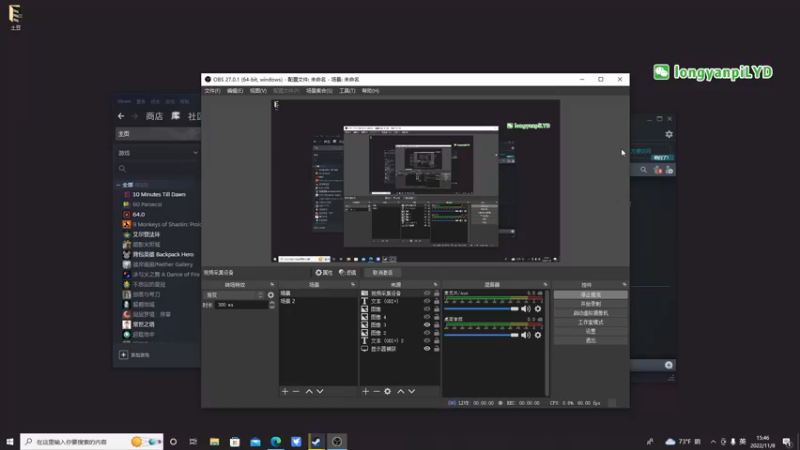Select 10 Minutes Till Dawn in Steam library

(x=159, y=194)
